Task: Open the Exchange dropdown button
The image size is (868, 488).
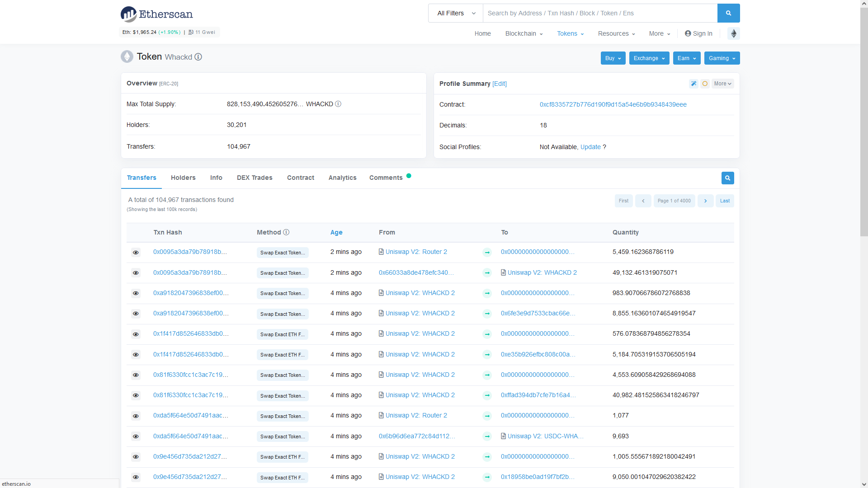Action: [x=649, y=58]
